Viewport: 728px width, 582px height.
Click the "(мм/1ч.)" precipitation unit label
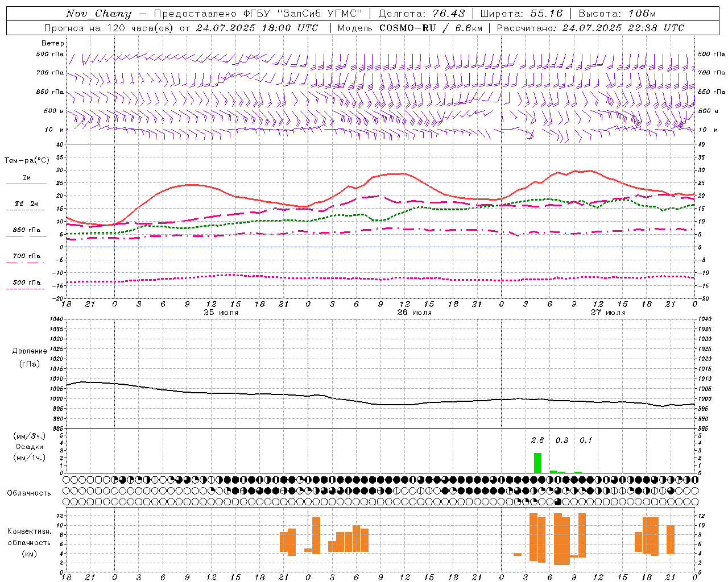30,458
